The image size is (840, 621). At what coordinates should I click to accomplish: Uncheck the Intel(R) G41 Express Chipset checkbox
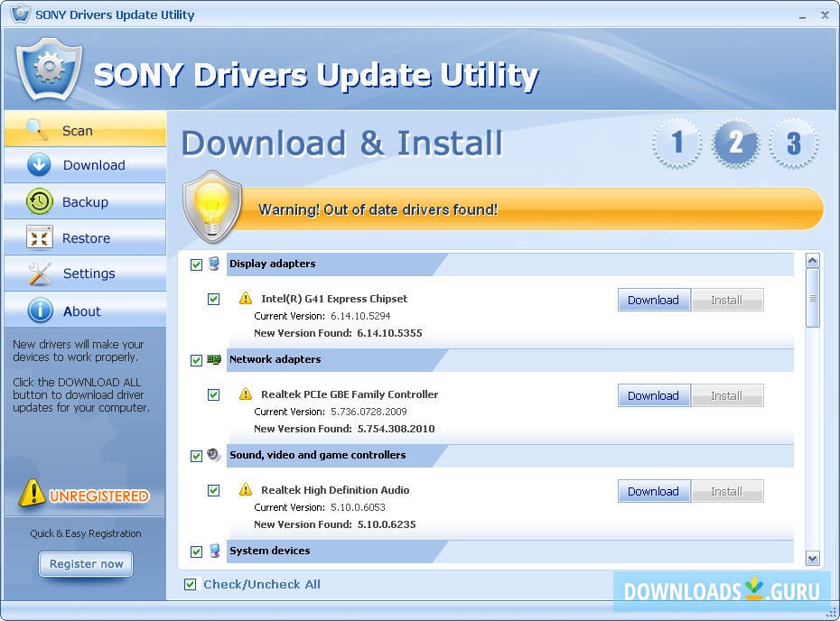(213, 299)
